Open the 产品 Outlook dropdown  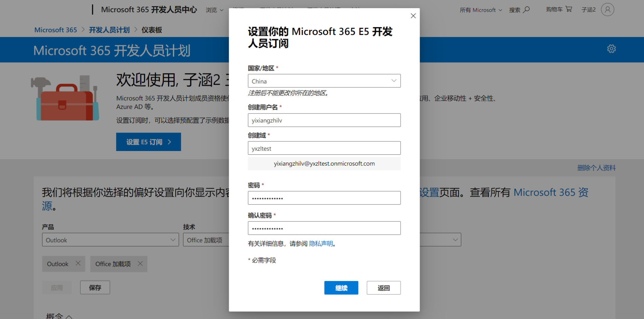(x=110, y=240)
